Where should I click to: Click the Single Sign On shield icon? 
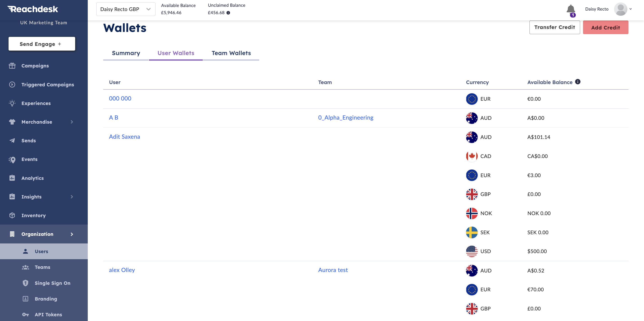click(x=25, y=283)
